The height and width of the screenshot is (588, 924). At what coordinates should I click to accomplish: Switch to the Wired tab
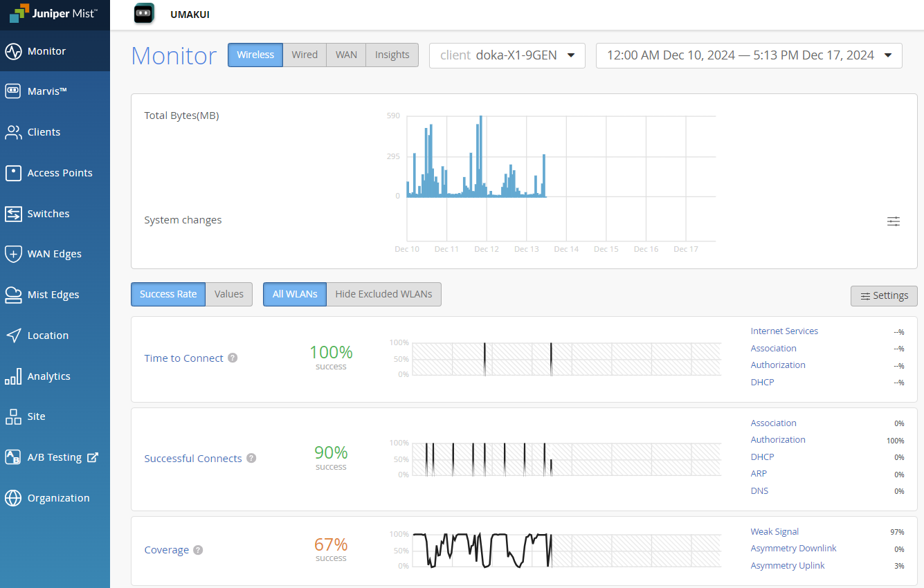point(305,55)
